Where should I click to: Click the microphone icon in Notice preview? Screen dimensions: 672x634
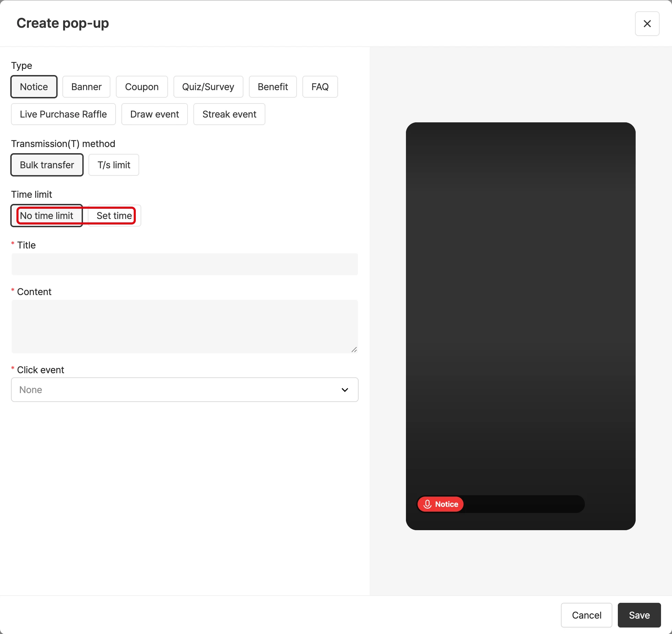click(x=427, y=504)
